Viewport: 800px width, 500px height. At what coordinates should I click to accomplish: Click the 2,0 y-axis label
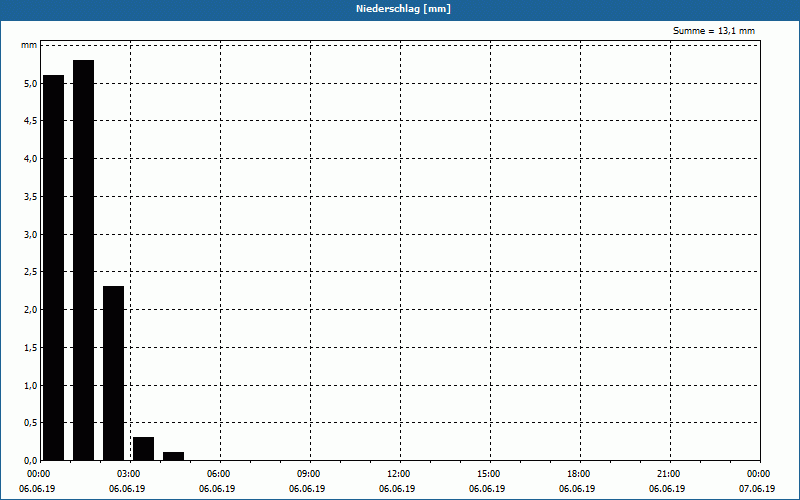pyautogui.click(x=31, y=310)
